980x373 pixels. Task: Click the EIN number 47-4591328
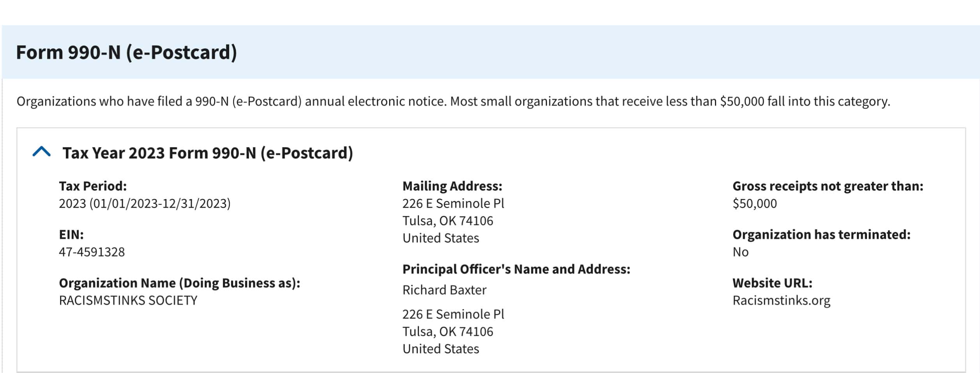coord(92,252)
